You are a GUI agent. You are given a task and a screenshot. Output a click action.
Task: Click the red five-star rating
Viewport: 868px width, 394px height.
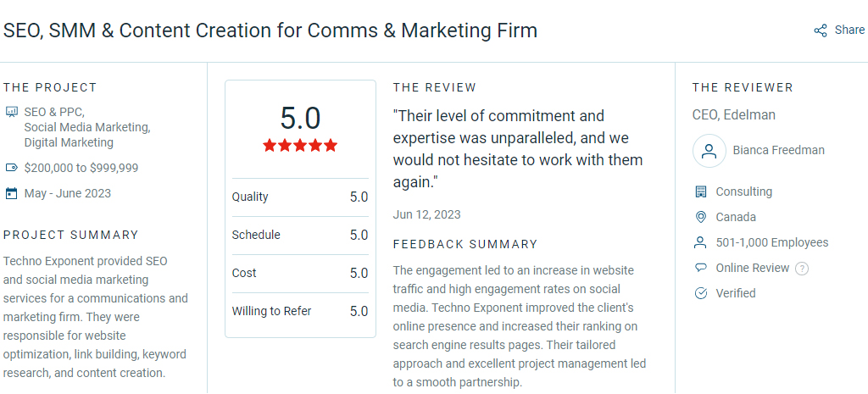[300, 146]
